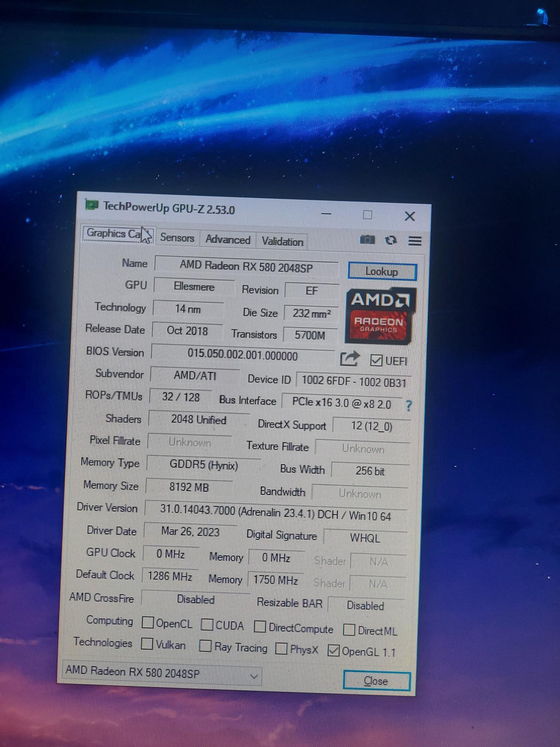Click the Bus Interface field PCIe x16 3.0

click(342, 403)
